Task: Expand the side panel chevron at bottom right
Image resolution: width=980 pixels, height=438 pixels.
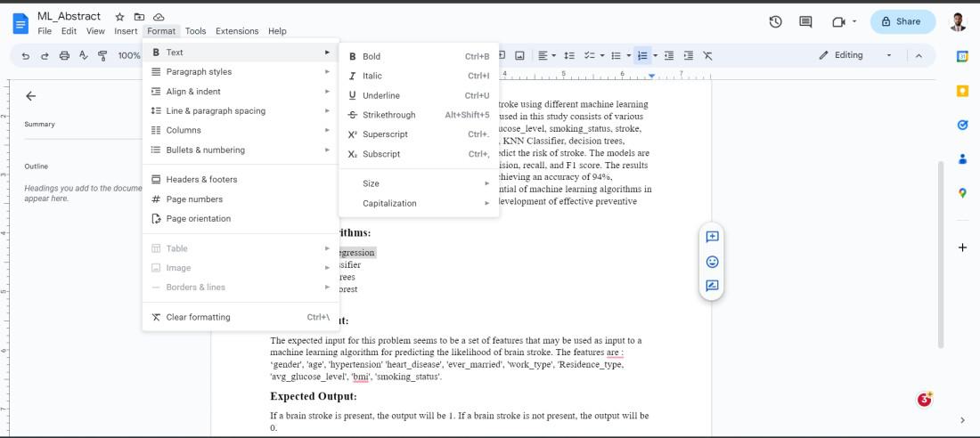Action: point(962,420)
